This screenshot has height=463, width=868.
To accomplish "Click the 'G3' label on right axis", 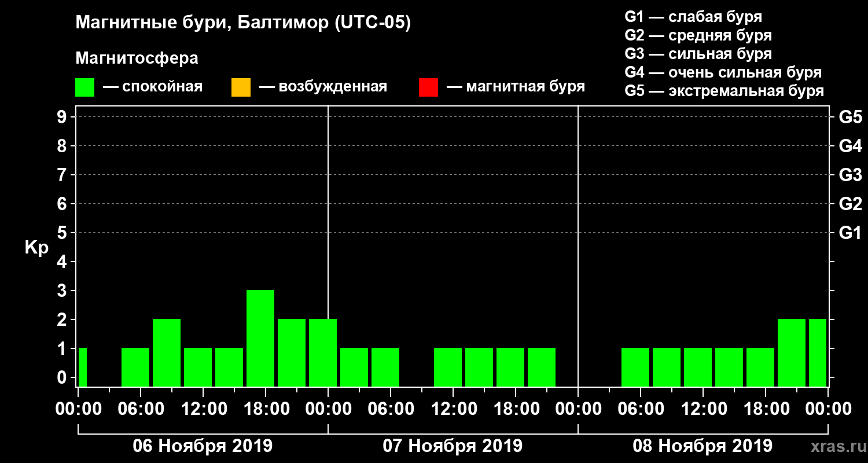I will (850, 175).
